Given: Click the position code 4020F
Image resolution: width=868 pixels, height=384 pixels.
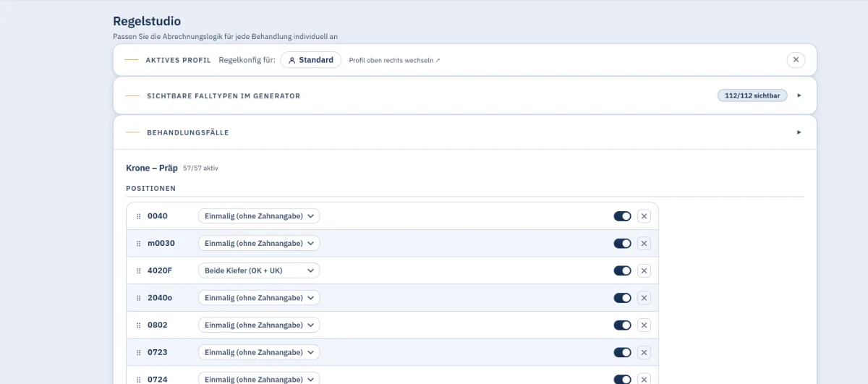Looking at the screenshot, I should pyautogui.click(x=160, y=270).
